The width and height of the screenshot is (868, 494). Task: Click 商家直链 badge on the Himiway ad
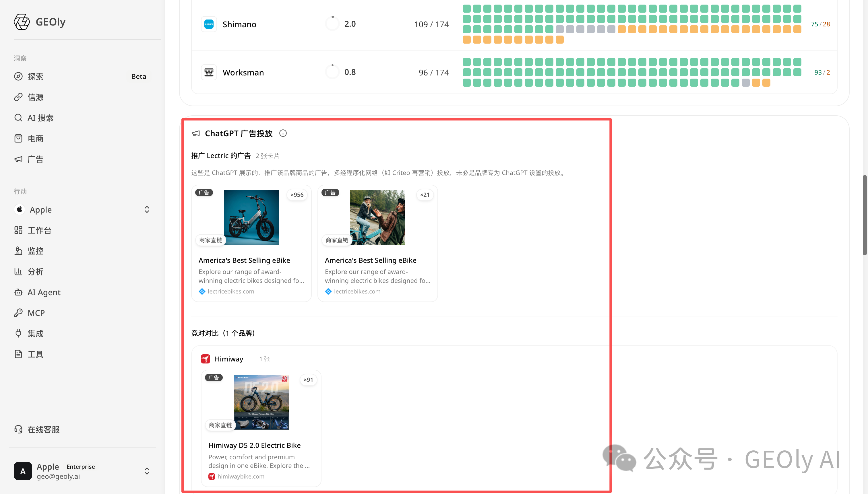tap(220, 425)
